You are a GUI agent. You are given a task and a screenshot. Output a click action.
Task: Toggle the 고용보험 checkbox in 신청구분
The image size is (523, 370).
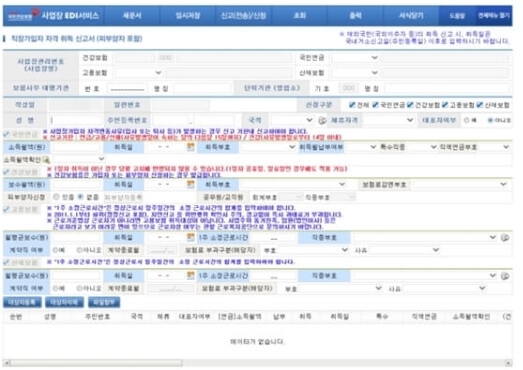(x=445, y=105)
